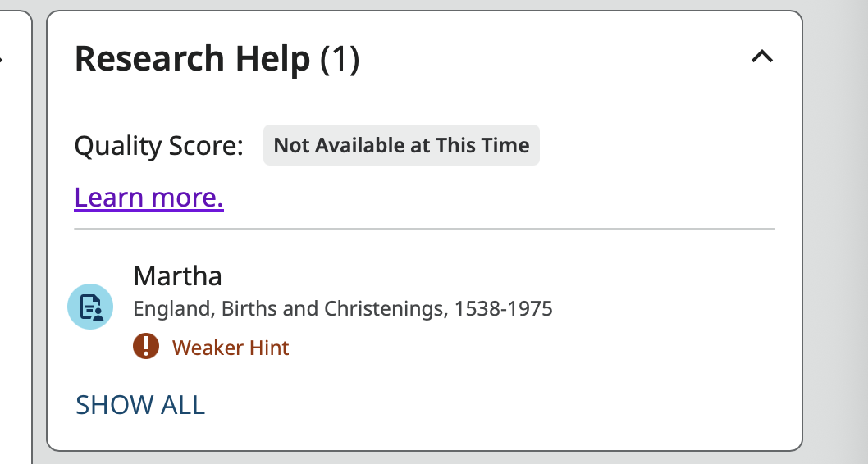This screenshot has height=464, width=868.
Task: Click the Weaker Hint label text
Action: click(x=231, y=348)
